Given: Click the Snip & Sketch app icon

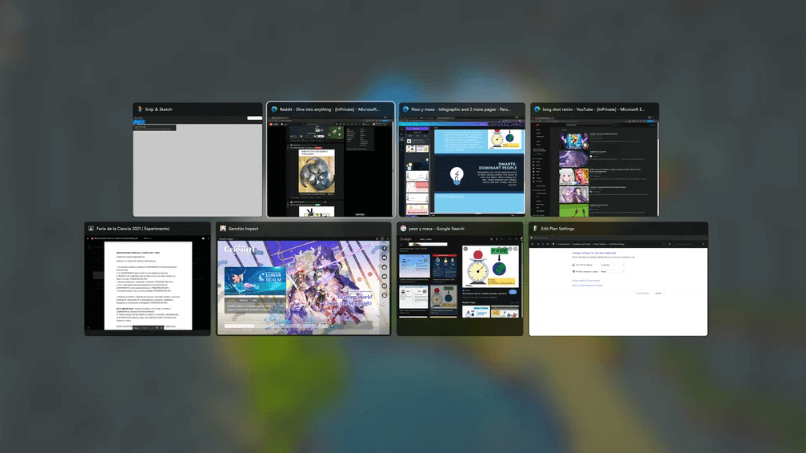Looking at the screenshot, I should coord(139,109).
